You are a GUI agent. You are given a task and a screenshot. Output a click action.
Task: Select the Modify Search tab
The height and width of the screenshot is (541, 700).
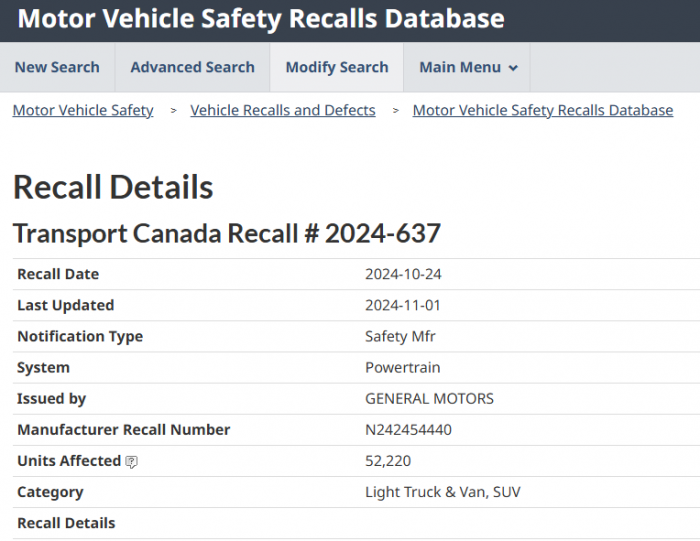(337, 68)
